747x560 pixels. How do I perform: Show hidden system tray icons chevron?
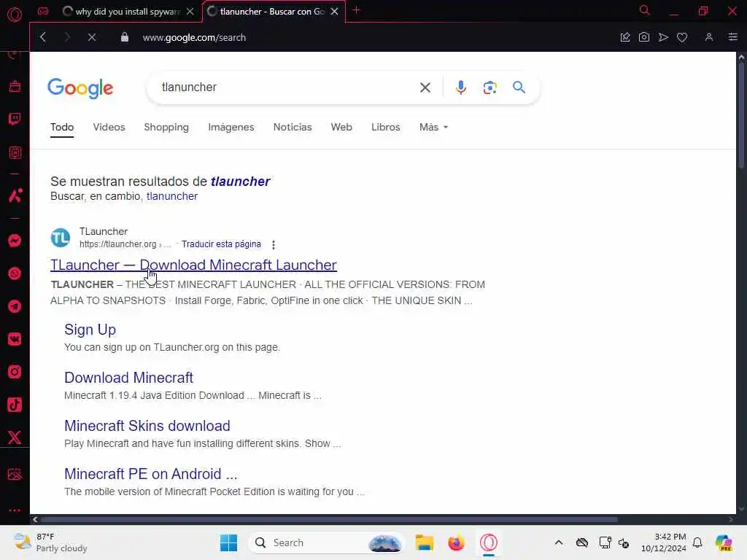pyautogui.click(x=559, y=542)
